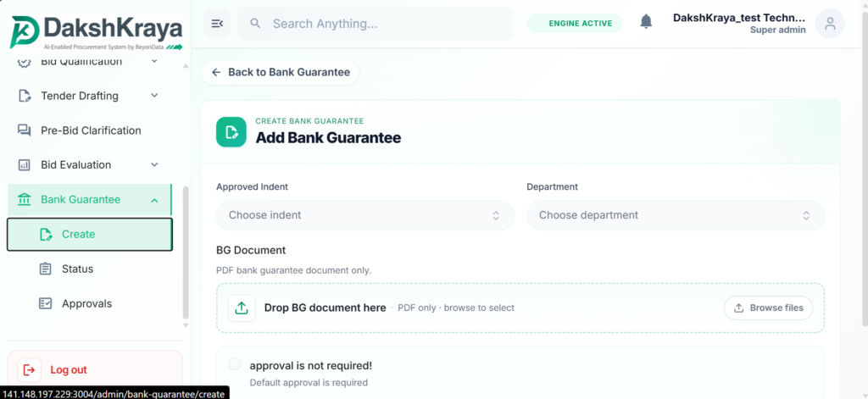The image size is (868, 399).
Task: Click the Browse files button
Action: coord(768,308)
